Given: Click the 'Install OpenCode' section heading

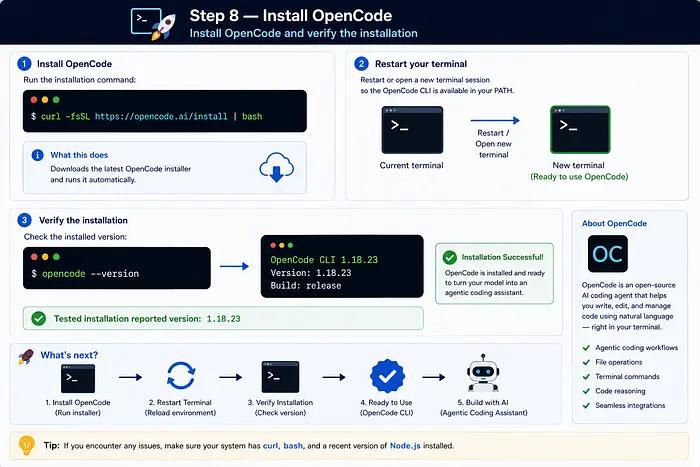Looking at the screenshot, I should [x=74, y=64].
